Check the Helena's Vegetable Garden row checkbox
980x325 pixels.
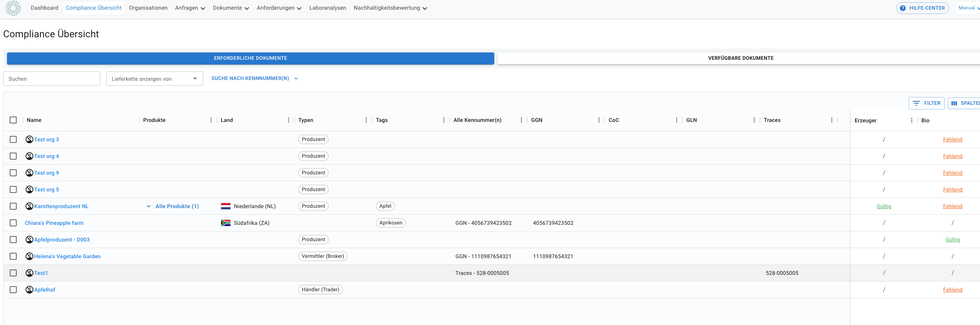13,256
